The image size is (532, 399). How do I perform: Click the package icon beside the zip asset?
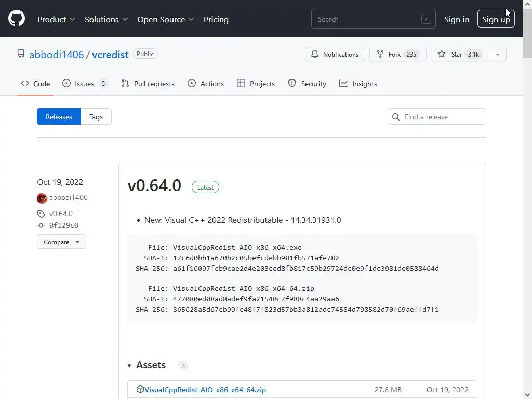tap(140, 389)
